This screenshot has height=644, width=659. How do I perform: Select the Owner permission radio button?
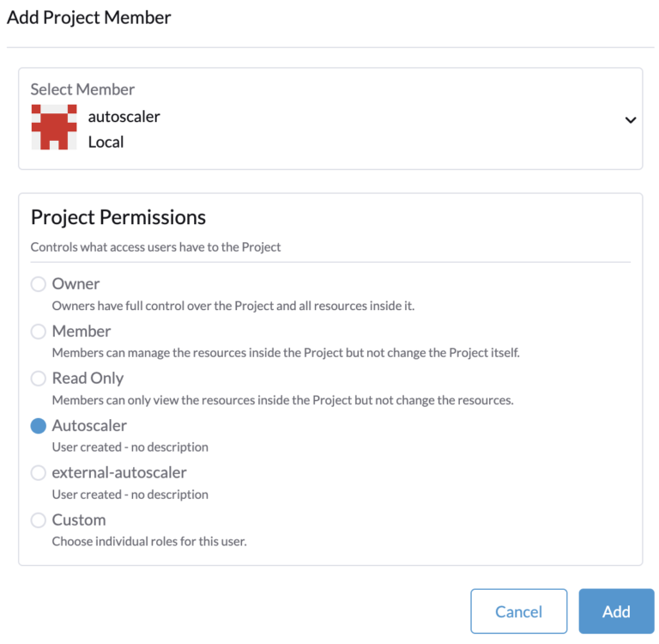(x=39, y=284)
